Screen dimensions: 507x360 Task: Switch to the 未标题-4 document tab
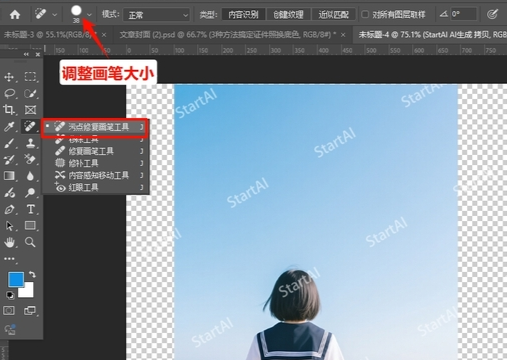[x=432, y=34]
